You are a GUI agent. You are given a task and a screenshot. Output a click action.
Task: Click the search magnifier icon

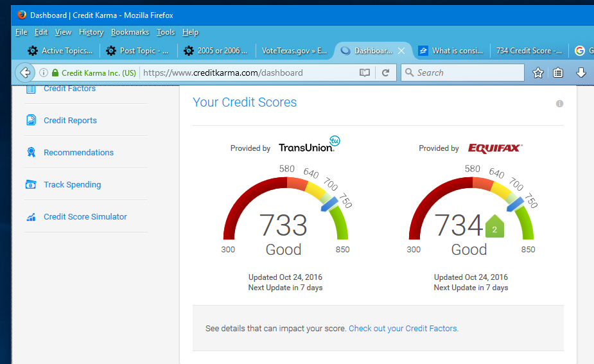[x=409, y=73]
